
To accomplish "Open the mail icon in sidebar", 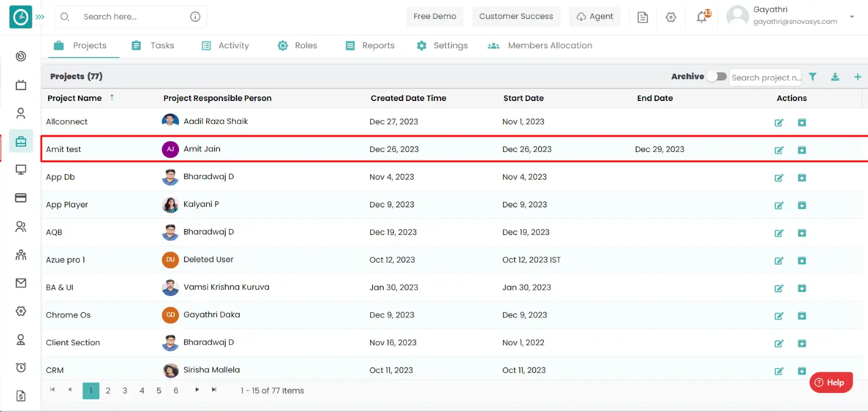I will (21, 283).
